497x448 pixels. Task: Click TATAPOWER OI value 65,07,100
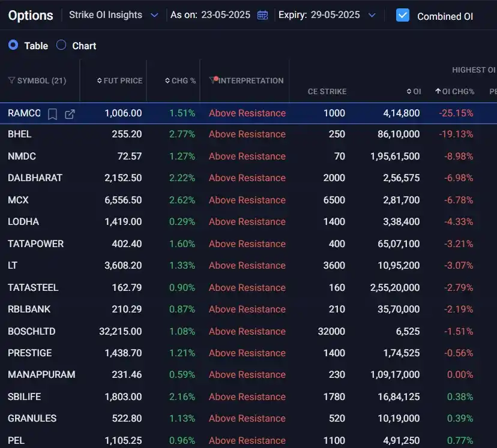(399, 243)
